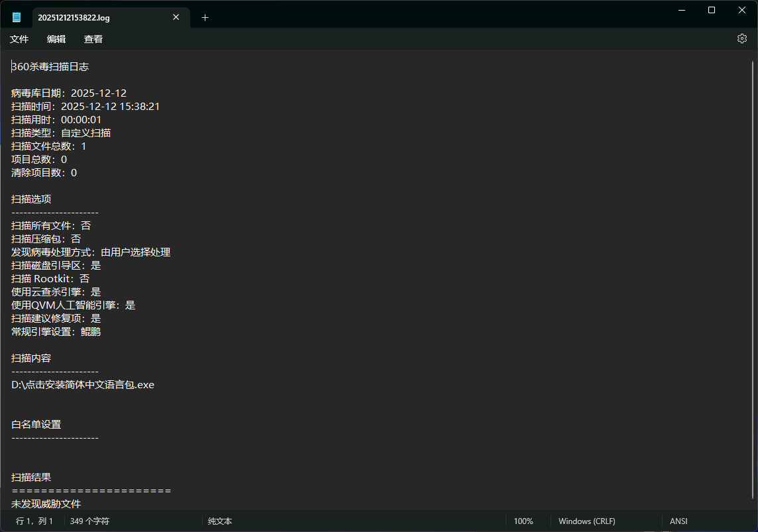Click the ANSI encoding indicator

point(678,521)
